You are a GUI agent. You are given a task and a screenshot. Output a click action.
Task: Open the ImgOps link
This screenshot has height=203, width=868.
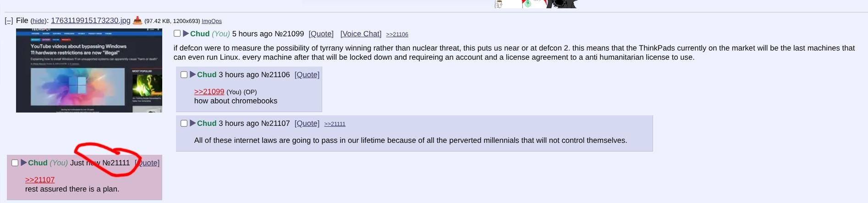[x=211, y=21]
